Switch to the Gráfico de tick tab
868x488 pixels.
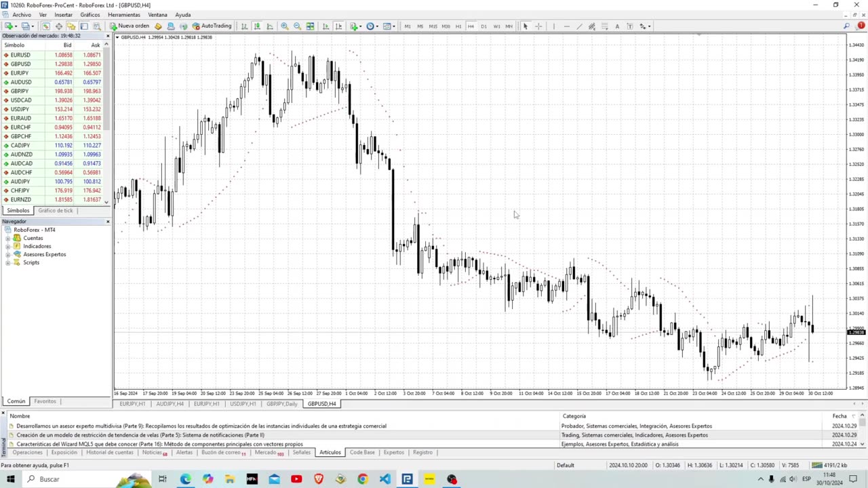pyautogui.click(x=55, y=210)
